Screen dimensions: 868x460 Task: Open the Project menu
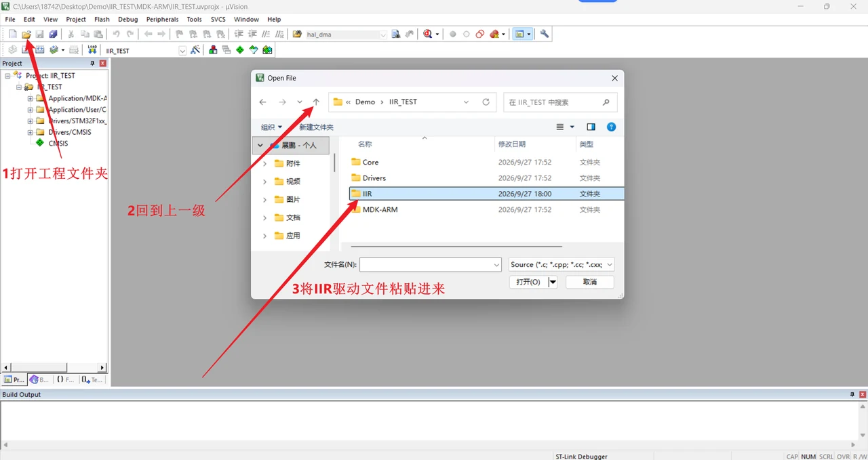pyautogui.click(x=76, y=20)
